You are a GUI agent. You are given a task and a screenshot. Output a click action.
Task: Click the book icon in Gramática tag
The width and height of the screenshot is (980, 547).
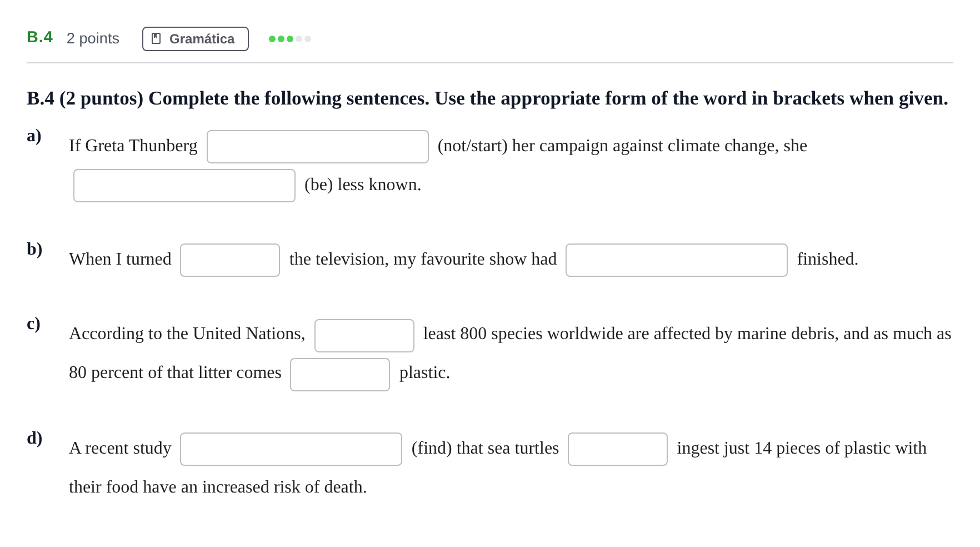(156, 39)
